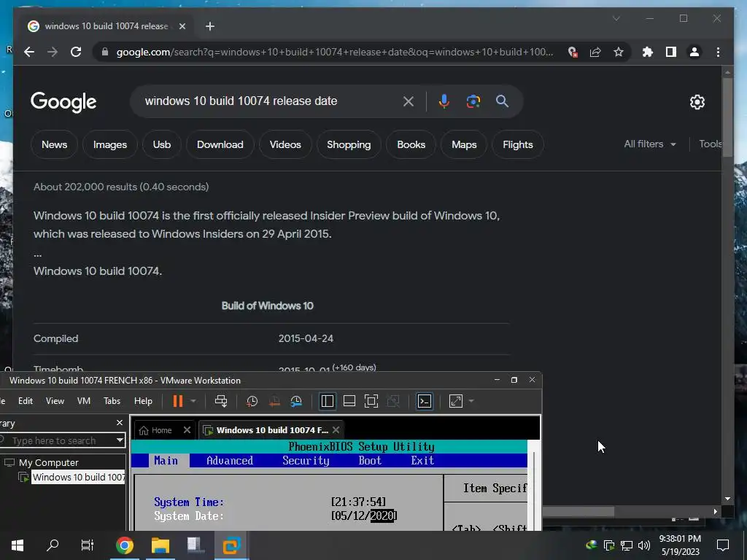Click Chrome back navigation arrow
Image resolution: width=747 pixels, height=560 pixels.
point(29,52)
